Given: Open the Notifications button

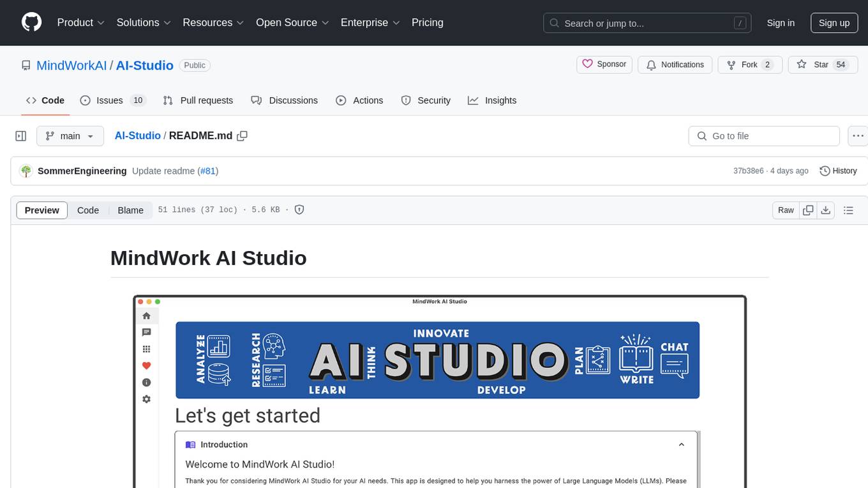Looking at the screenshot, I should tap(675, 65).
